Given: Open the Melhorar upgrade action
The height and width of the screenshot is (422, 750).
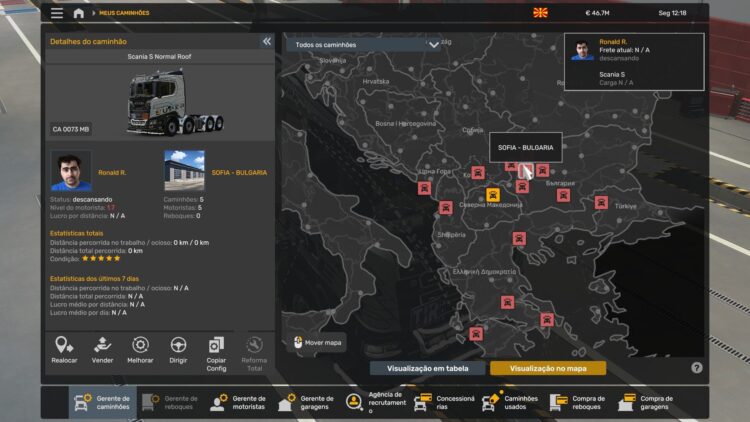Looking at the screenshot, I should click(140, 350).
